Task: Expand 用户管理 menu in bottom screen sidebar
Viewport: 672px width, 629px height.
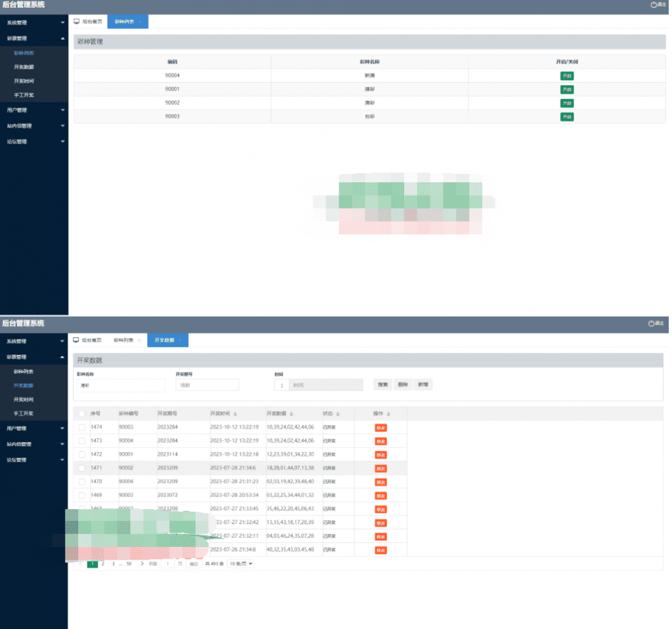Action: click(34, 428)
